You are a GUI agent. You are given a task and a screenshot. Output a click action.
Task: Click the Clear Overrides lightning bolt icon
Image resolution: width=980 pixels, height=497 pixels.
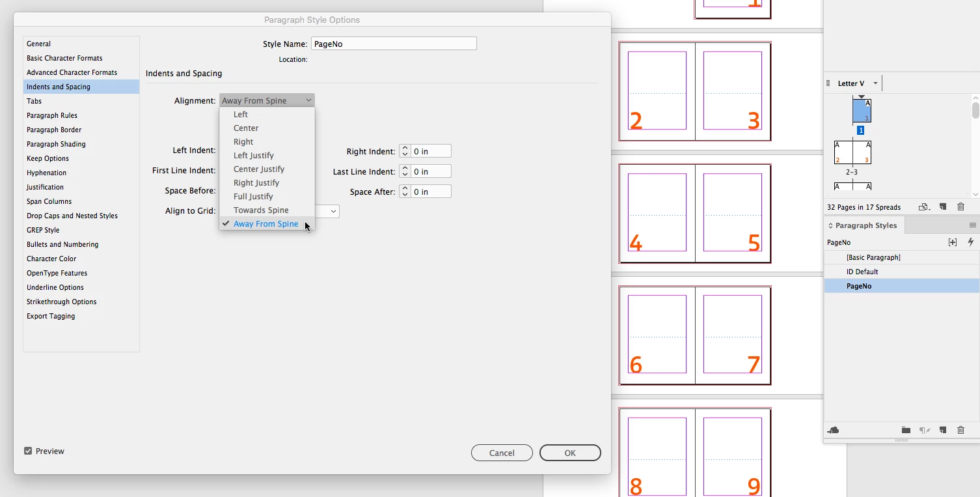click(x=971, y=242)
